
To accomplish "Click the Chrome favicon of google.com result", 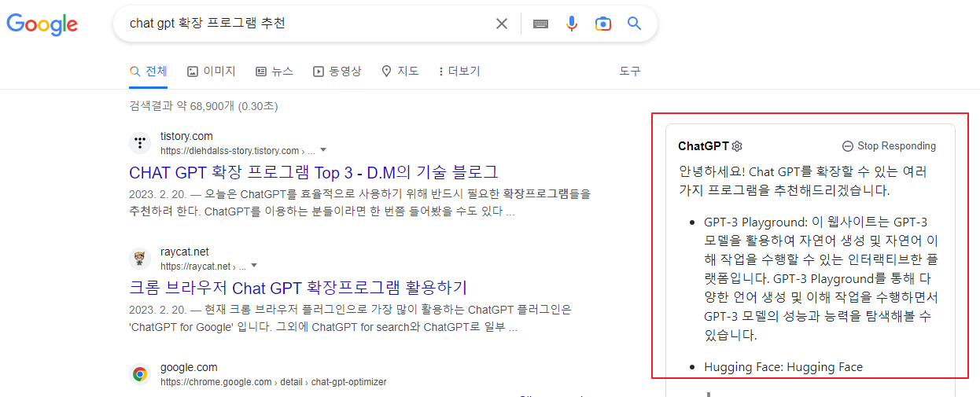I will 140,373.
